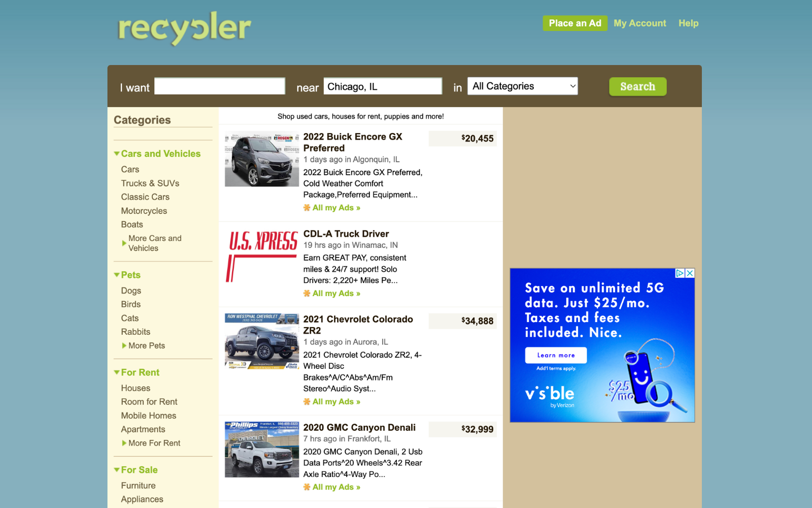Browse Apartments for rent
Viewport: 812px width, 508px height.
[x=143, y=429]
